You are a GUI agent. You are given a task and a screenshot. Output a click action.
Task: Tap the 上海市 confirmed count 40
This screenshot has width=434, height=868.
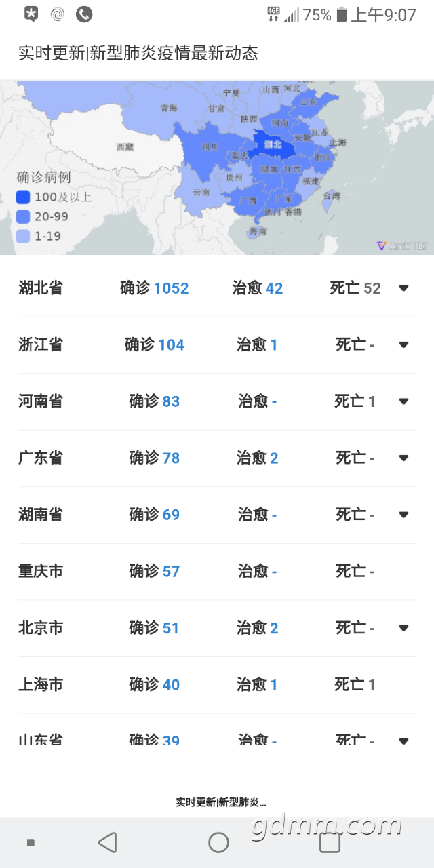(x=171, y=685)
